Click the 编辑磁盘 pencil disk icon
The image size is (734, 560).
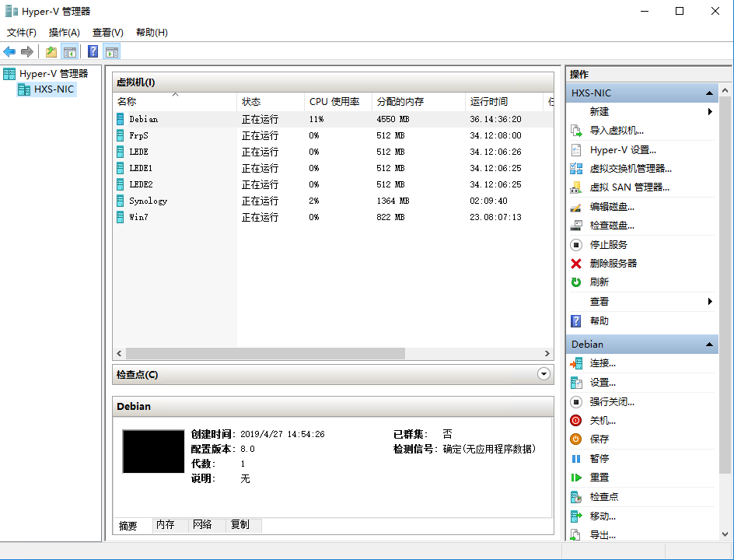point(576,207)
